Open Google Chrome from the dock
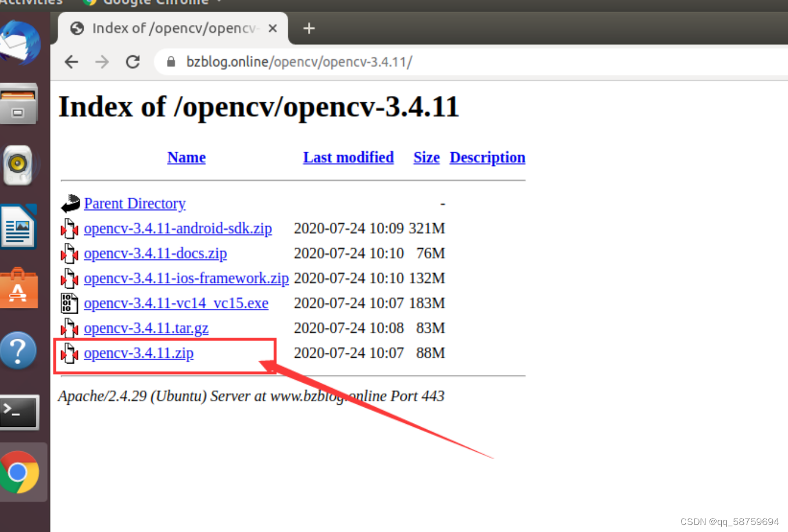This screenshot has height=532, width=788. point(24,472)
